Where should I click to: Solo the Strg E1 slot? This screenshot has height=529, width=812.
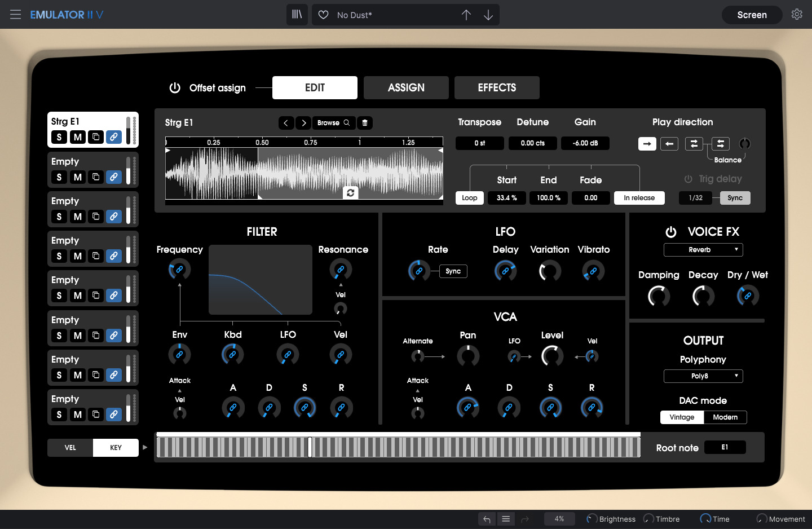(59, 137)
